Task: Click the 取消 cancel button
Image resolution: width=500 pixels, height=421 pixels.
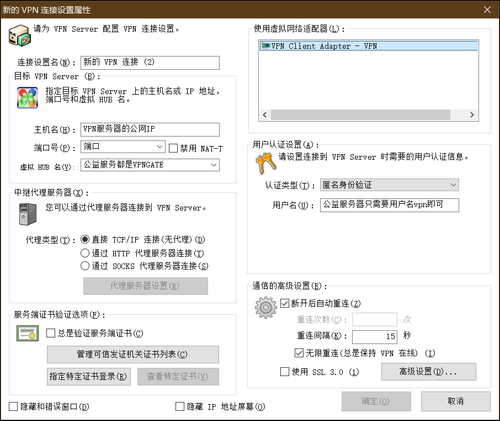Action: click(456, 401)
